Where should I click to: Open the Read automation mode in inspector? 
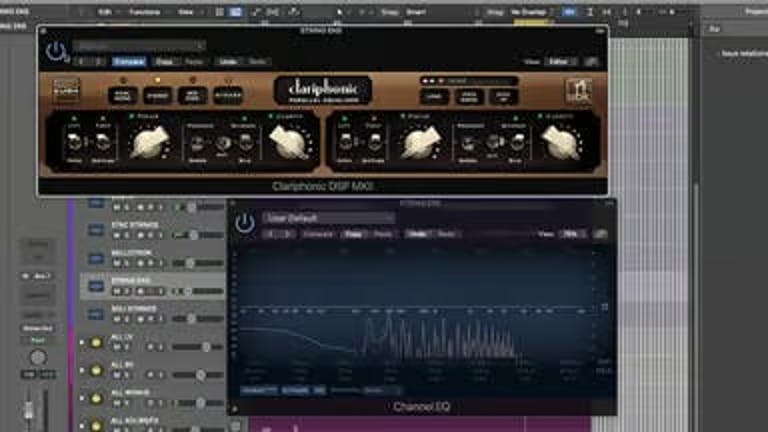[37, 340]
